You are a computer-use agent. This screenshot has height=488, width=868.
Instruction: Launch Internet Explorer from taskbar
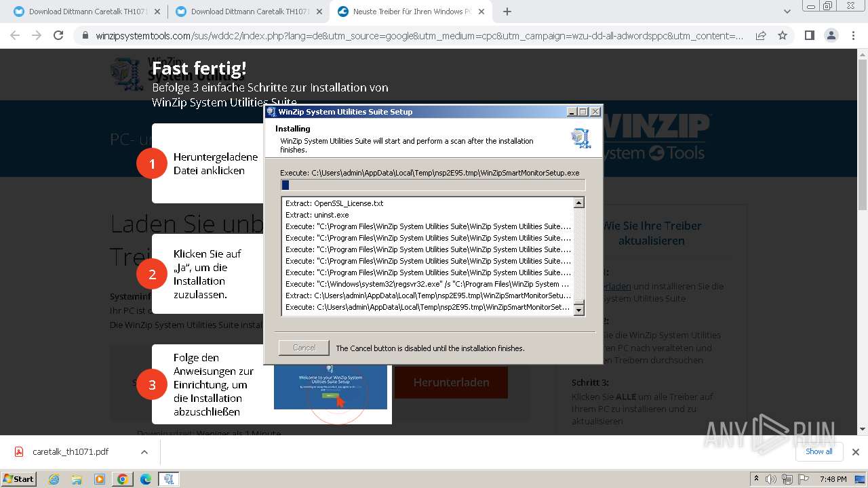coord(54,479)
